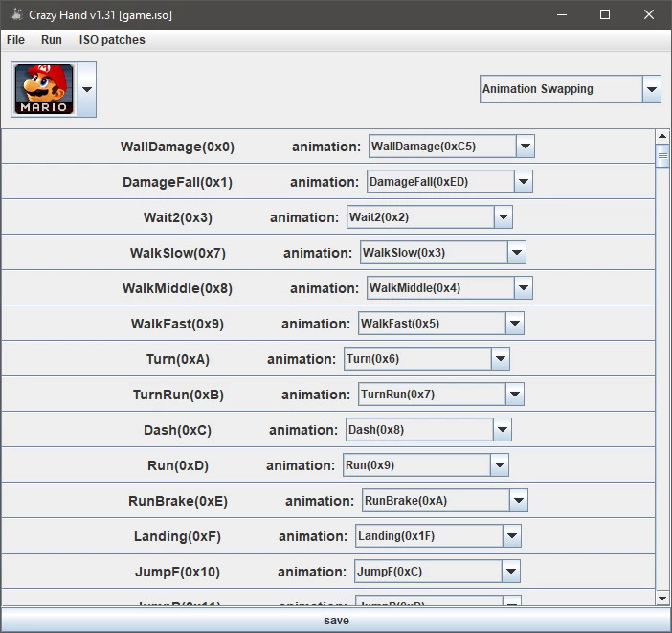Expand the RunBrake(0xA) animation dropdown
Image resolution: width=672 pixels, height=633 pixels.
(518, 501)
